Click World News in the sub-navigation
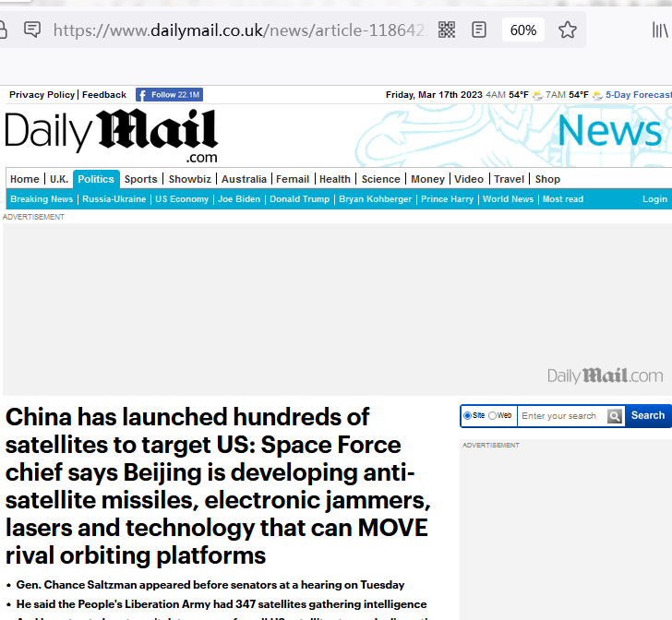Screen dimensions: 672x620 pyautogui.click(x=509, y=199)
